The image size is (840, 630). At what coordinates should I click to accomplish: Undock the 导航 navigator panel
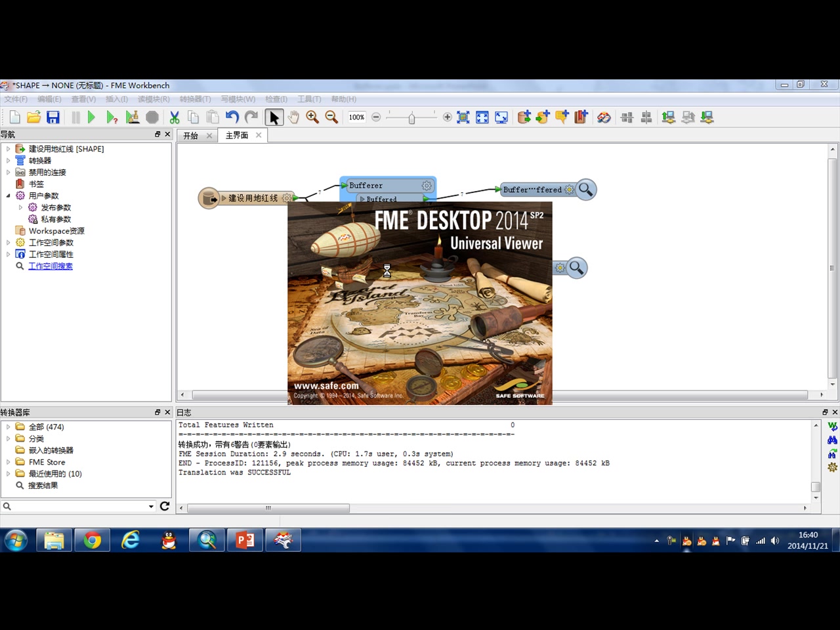tap(157, 134)
